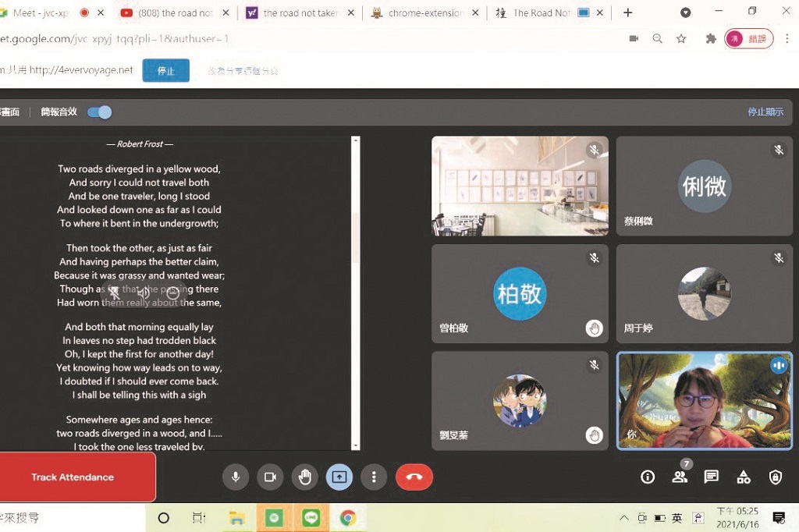Open the Chrome extensions puzzle icon
The image size is (799, 532).
(710, 39)
